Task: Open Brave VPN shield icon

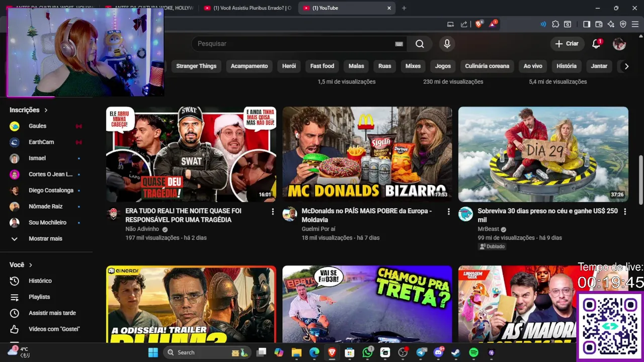Action: [x=623, y=24]
